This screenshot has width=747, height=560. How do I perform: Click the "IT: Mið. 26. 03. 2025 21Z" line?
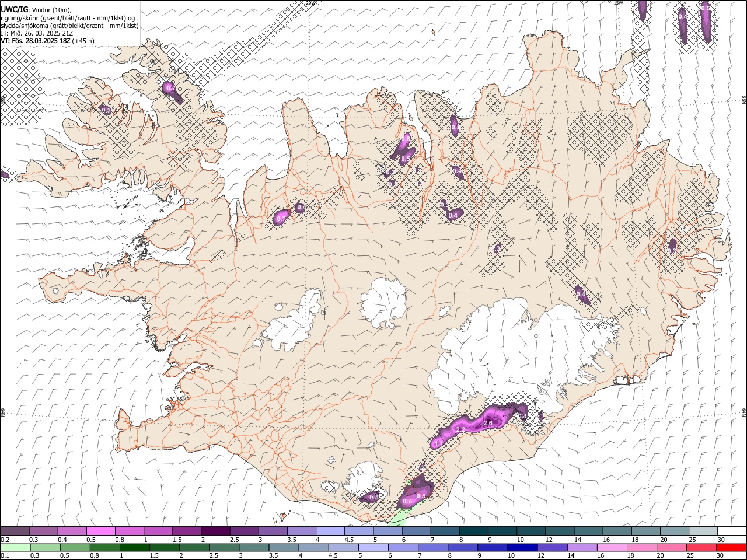37,33
